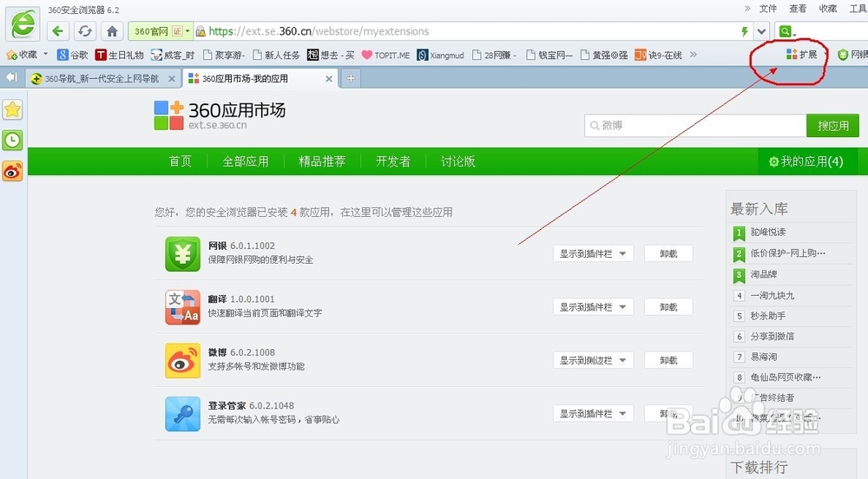This screenshot has height=479, width=868.
Task: Open the TOPIT.ME heart bookmark
Action: pyautogui.click(x=386, y=55)
